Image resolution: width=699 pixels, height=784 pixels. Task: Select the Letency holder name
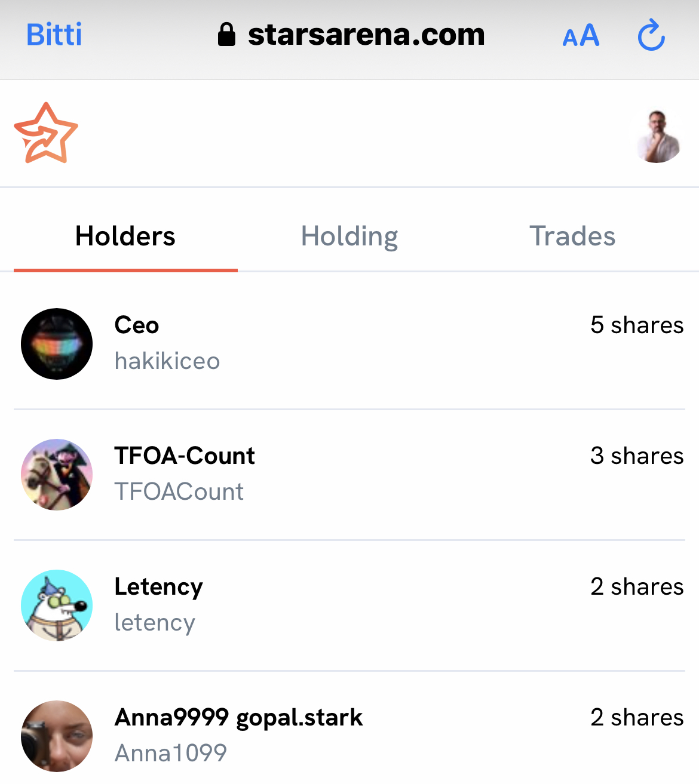tap(158, 587)
